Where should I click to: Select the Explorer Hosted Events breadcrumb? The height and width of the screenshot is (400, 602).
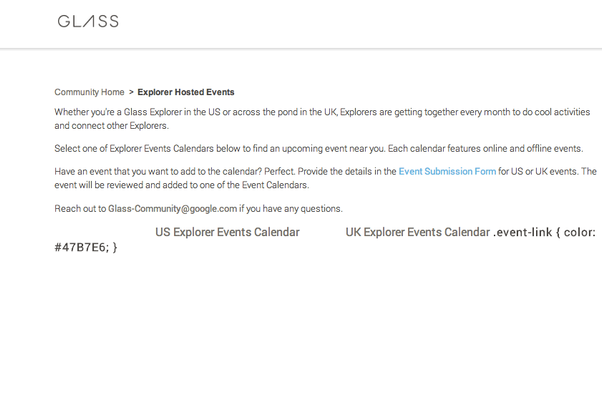coord(186,92)
